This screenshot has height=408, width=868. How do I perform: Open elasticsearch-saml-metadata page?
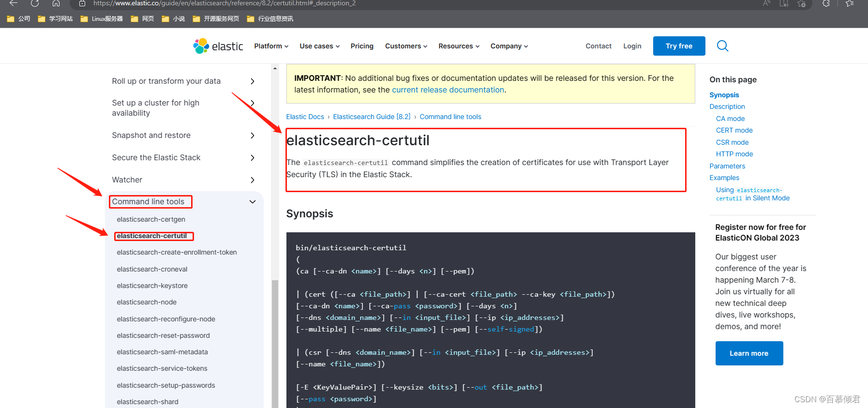(162, 352)
